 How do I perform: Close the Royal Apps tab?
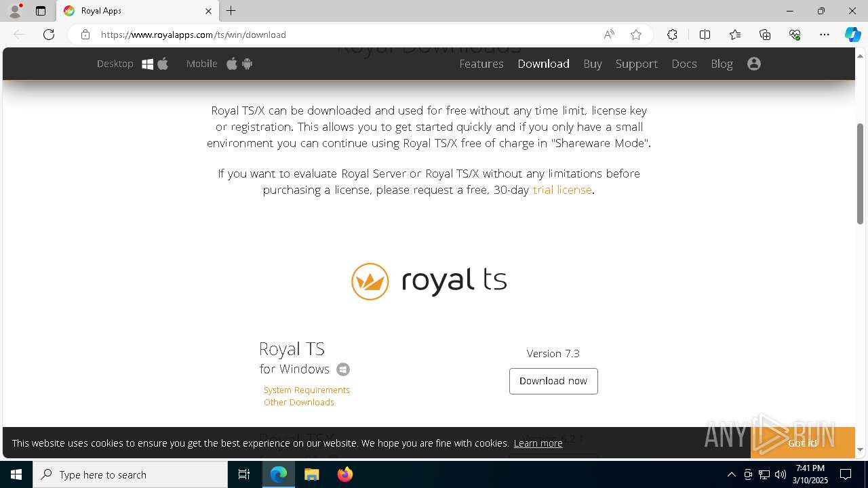(208, 11)
